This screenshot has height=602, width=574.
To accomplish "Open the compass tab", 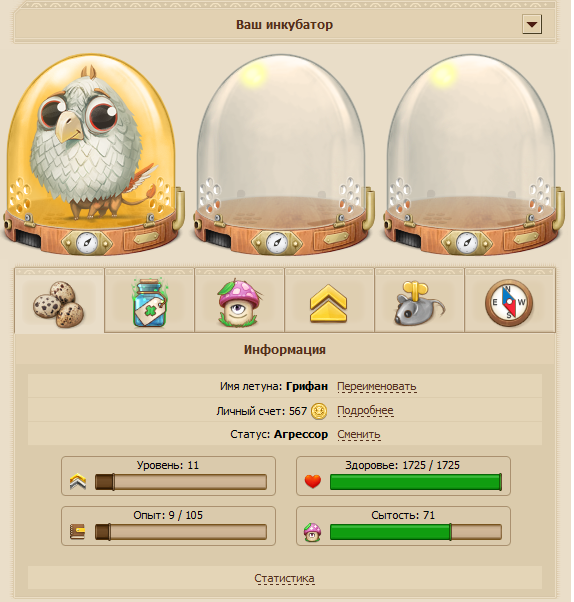I will [509, 301].
